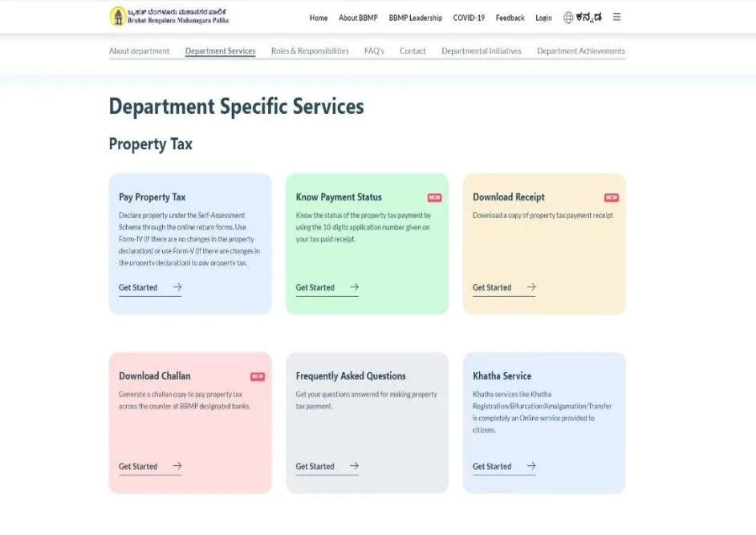Switch language to Kannada
Viewport: 756px width, 535px height.
click(588, 17)
